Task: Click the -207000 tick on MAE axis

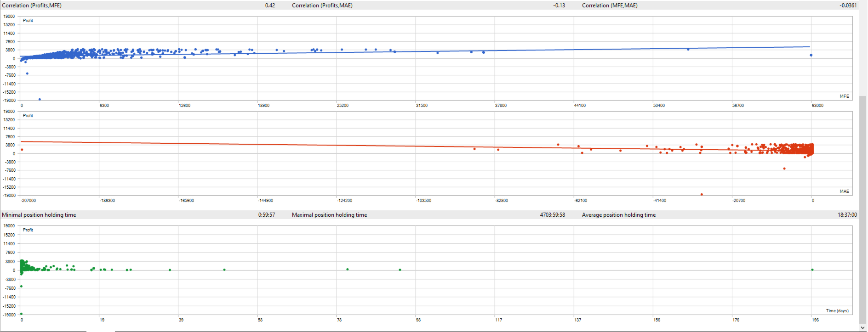Action: pyautogui.click(x=29, y=201)
